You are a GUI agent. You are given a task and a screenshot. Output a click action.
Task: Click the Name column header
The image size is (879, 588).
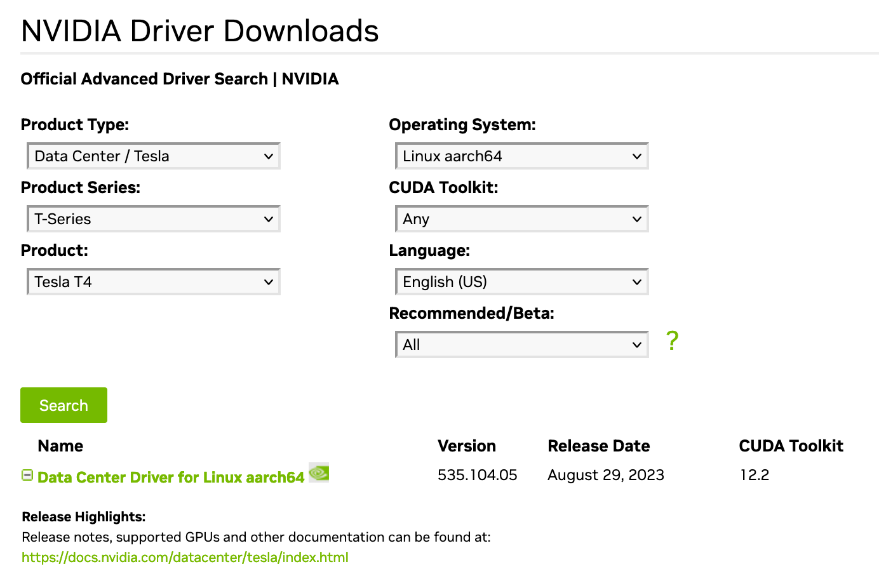(60, 446)
